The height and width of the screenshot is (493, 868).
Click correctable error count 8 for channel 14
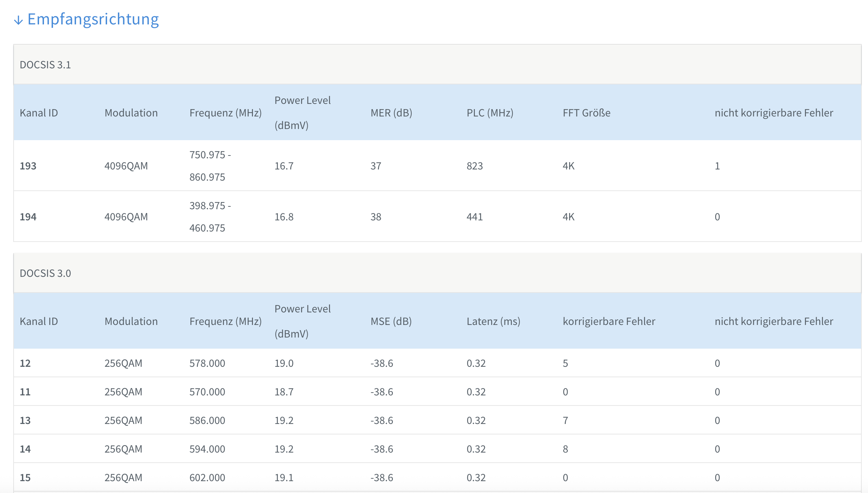565,449
